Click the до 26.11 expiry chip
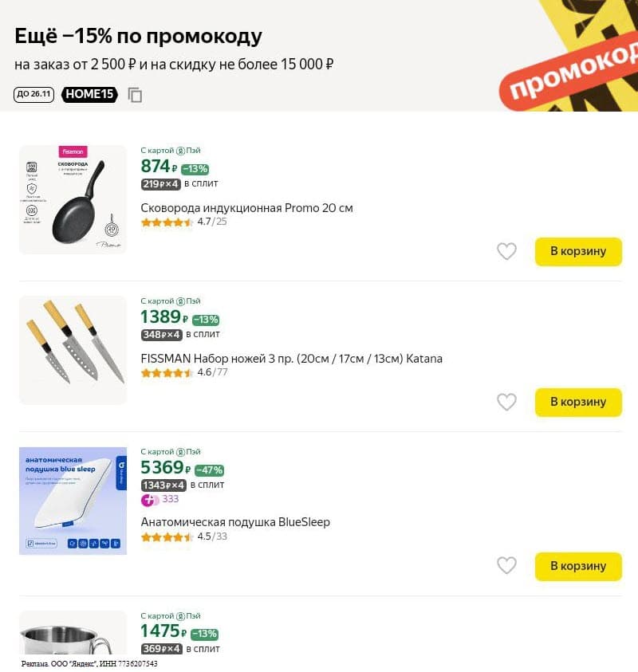This screenshot has height=672, width=638. click(x=33, y=94)
